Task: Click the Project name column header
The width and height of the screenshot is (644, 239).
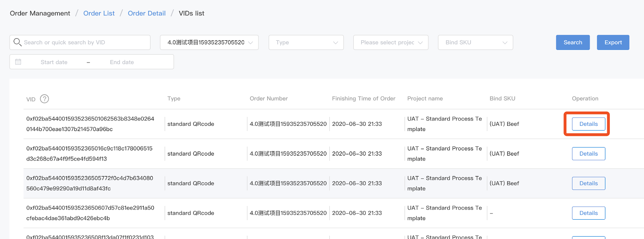Action: (425, 98)
